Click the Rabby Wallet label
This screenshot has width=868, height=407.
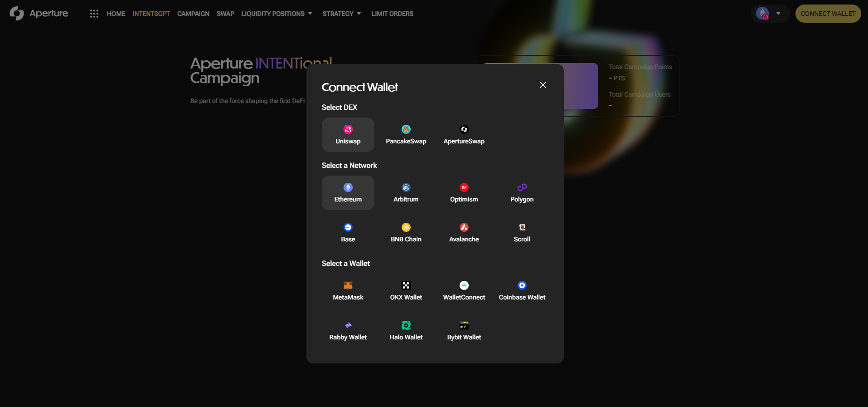[x=348, y=337]
